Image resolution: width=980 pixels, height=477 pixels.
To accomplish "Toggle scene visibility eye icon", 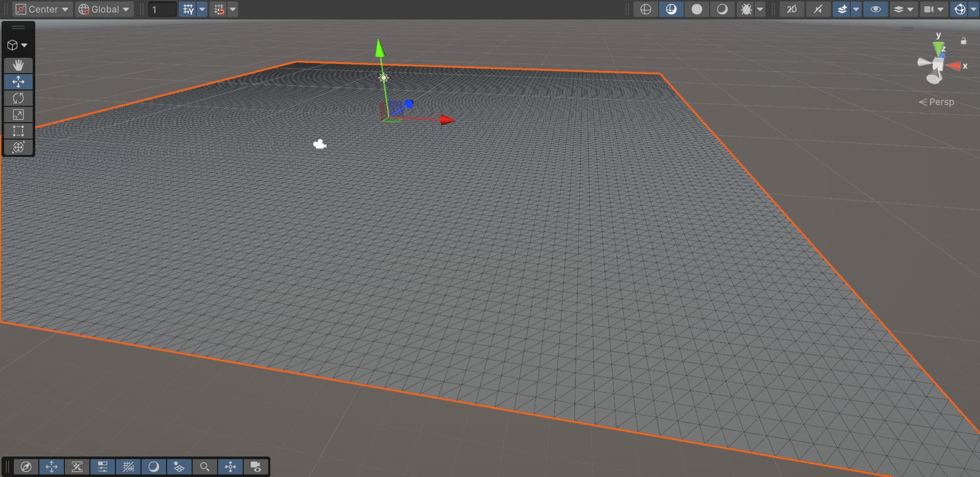I will [x=875, y=9].
